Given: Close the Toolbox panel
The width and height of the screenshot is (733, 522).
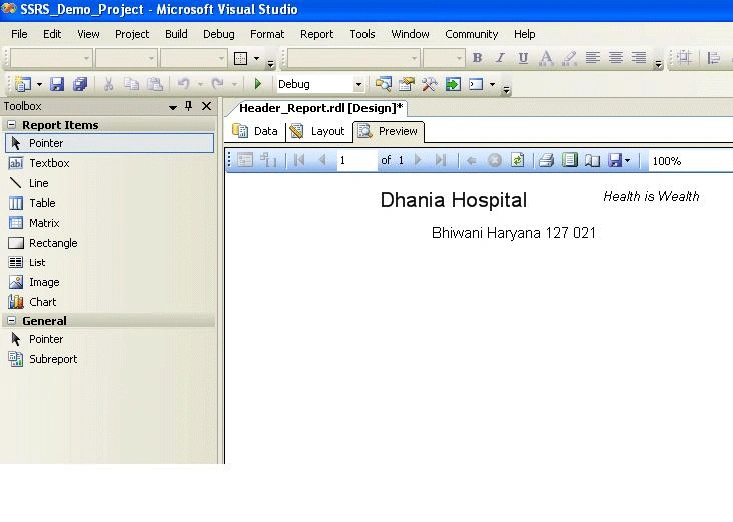Looking at the screenshot, I should (206, 106).
